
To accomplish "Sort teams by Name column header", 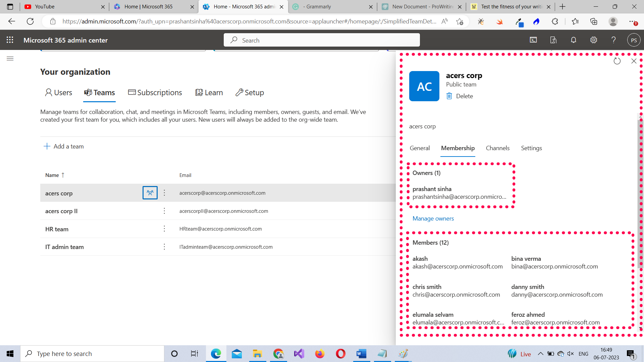I will 52,175.
